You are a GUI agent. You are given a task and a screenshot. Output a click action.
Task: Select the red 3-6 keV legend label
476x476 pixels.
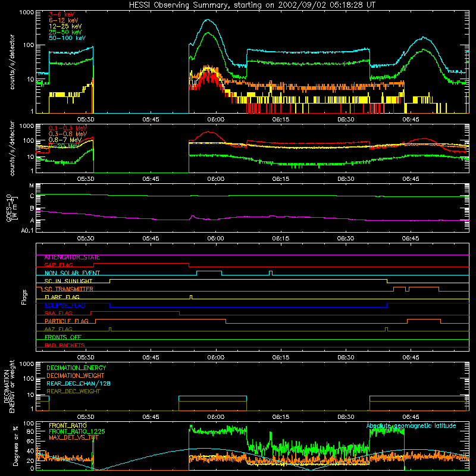click(61, 14)
